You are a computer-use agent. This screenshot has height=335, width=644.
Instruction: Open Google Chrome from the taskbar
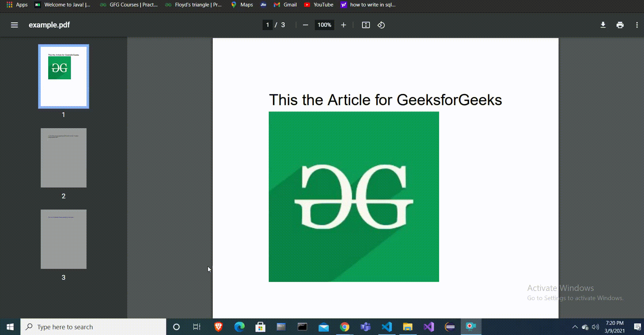coord(345,327)
